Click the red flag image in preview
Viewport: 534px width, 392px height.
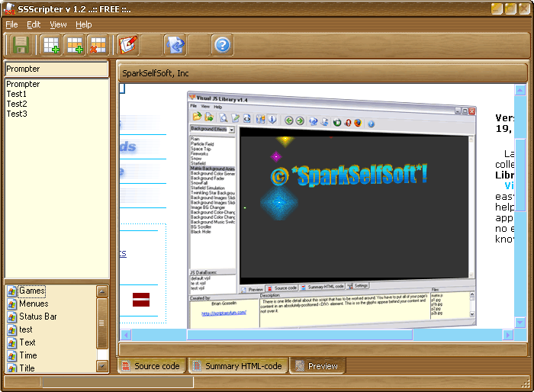(141, 300)
